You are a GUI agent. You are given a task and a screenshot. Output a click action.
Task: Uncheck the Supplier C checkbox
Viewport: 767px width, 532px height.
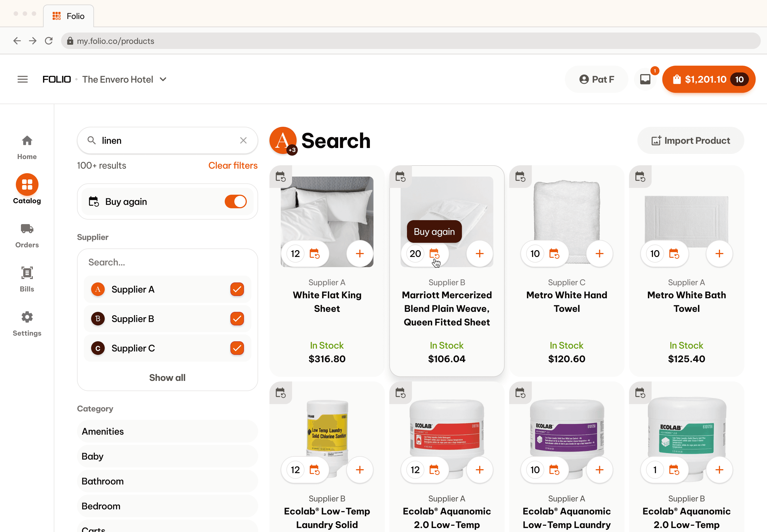click(x=237, y=348)
